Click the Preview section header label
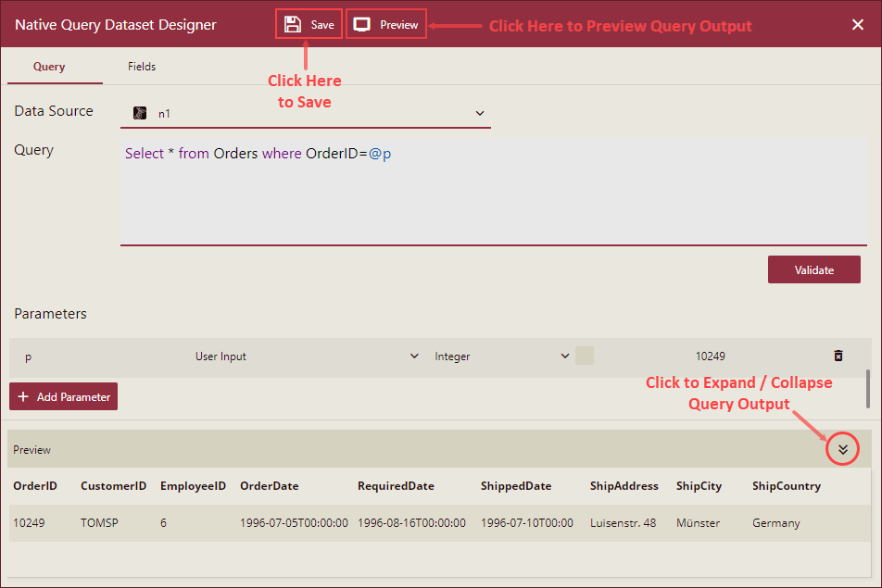Screen dimensions: 882x588 pos(31,449)
